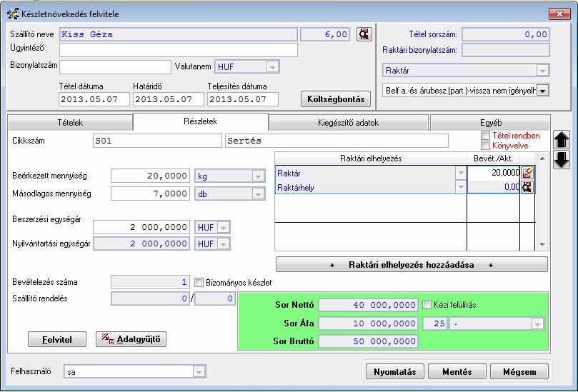Click the placement table scroll down arrow
This screenshot has height=392, width=578.
tap(542, 245)
